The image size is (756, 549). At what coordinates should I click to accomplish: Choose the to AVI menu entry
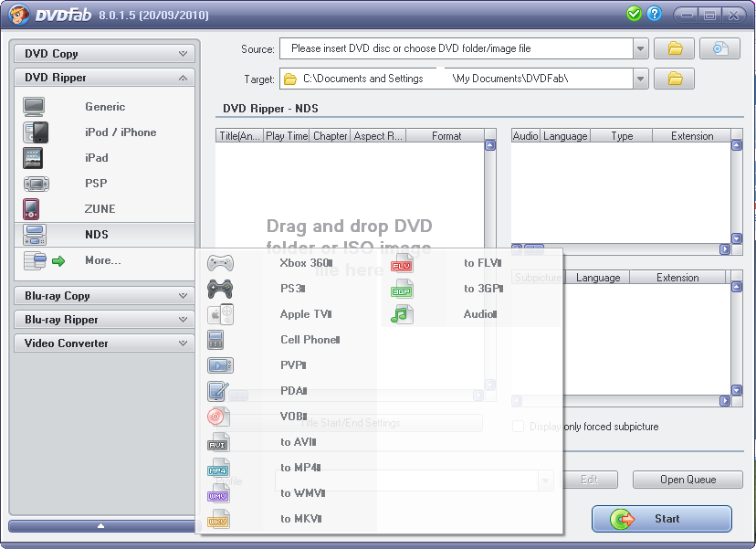[298, 442]
